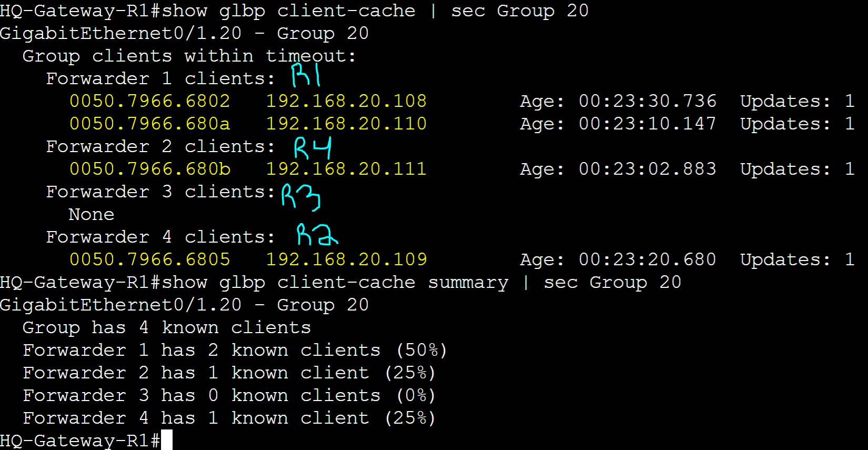Click the IP address 192.168.20.108
The image size is (868, 450).
coord(346,101)
